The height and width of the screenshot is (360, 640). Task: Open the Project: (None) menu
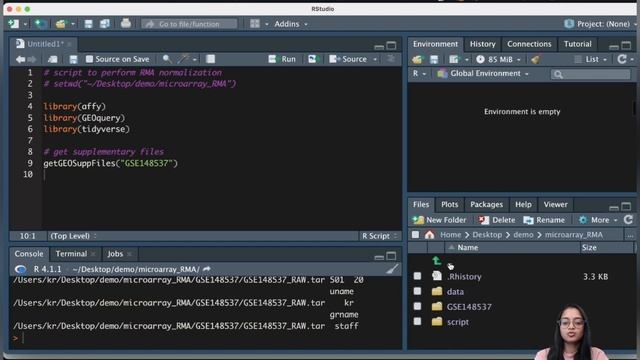point(600,24)
